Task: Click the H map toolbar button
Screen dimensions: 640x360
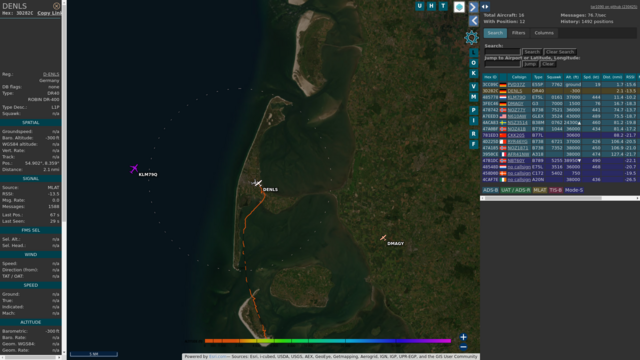Action: pos(431,6)
